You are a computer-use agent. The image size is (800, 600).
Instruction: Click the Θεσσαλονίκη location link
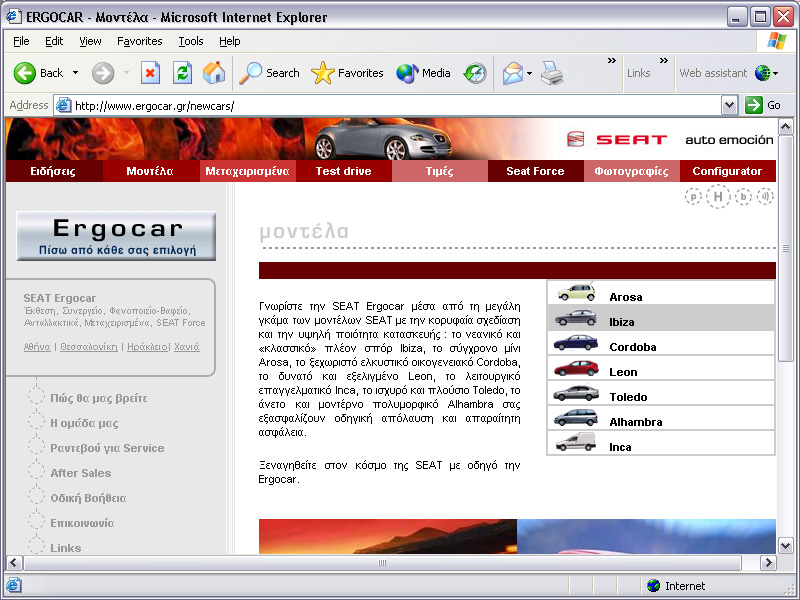[89, 346]
